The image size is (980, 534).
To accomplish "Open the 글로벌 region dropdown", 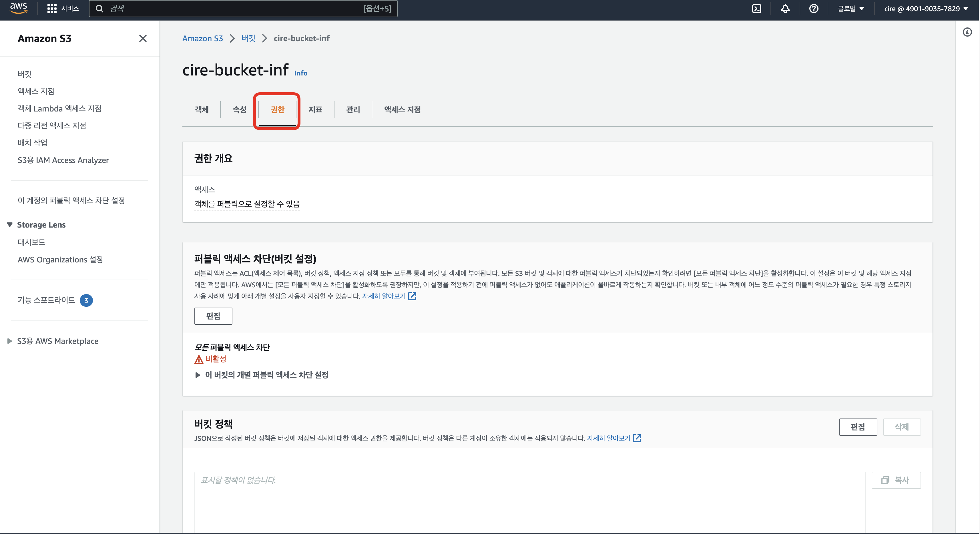I will point(851,9).
